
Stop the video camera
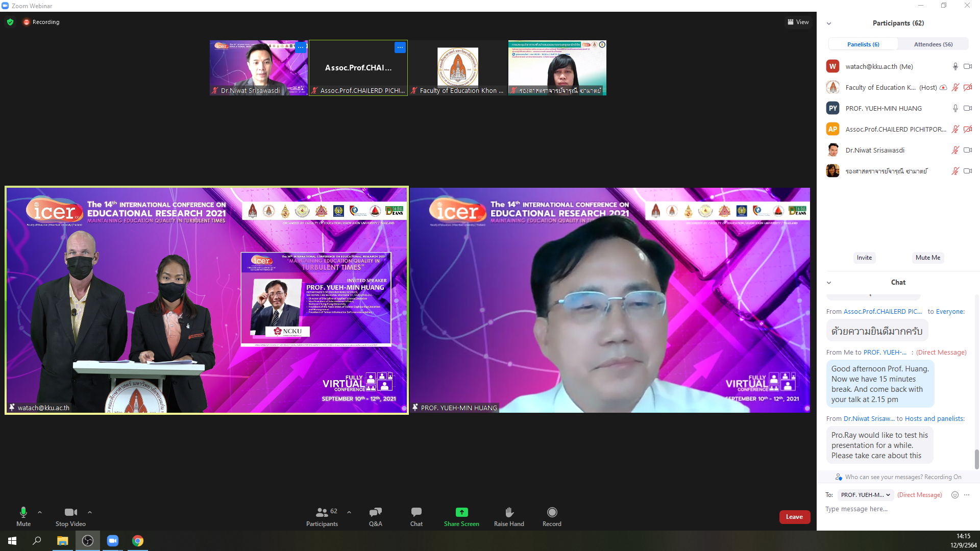(70, 512)
